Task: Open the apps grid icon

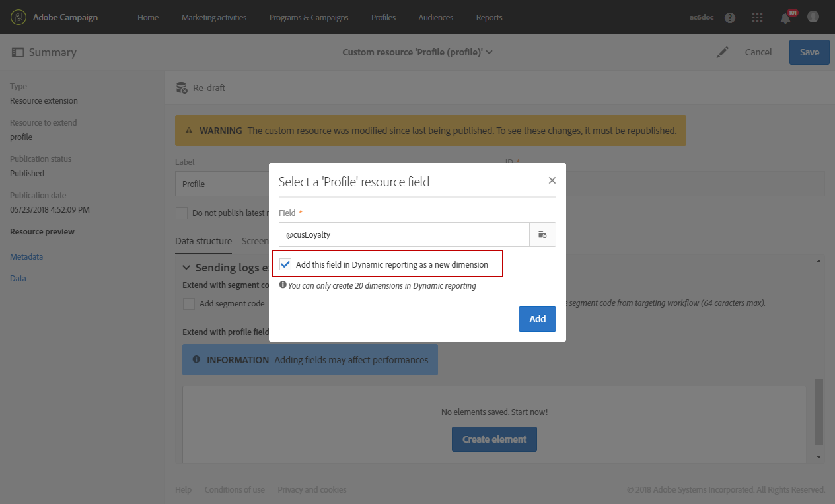Action: tap(758, 18)
